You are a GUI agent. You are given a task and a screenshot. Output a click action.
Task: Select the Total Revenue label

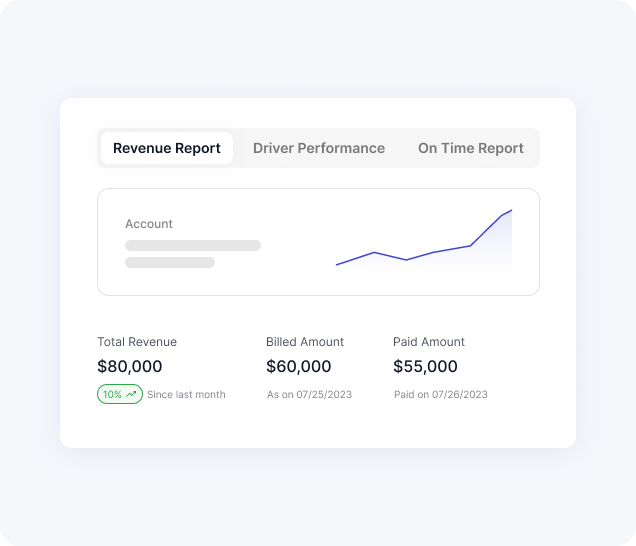tap(137, 342)
